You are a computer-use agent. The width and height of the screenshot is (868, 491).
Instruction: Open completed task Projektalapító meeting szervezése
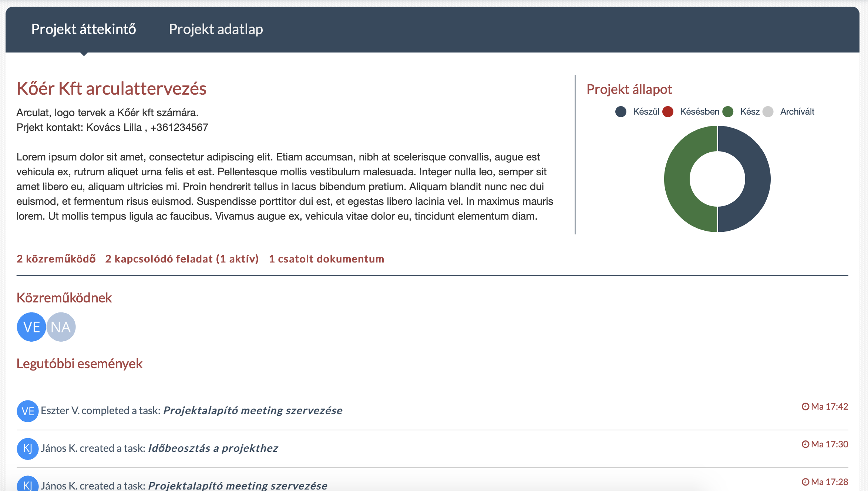[253, 410]
